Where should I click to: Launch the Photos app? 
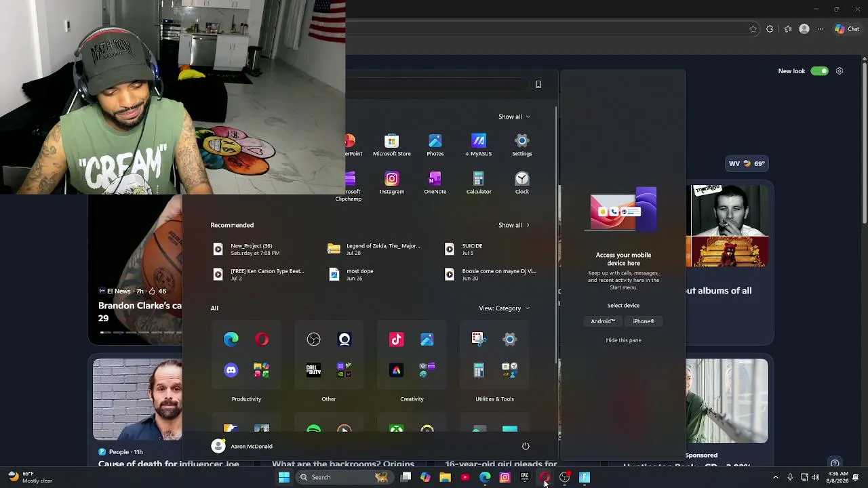tap(435, 144)
